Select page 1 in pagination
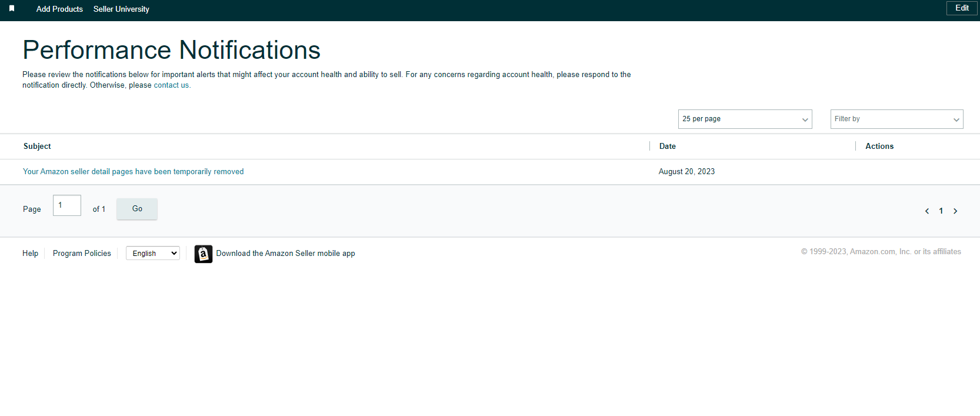 pyautogui.click(x=941, y=211)
